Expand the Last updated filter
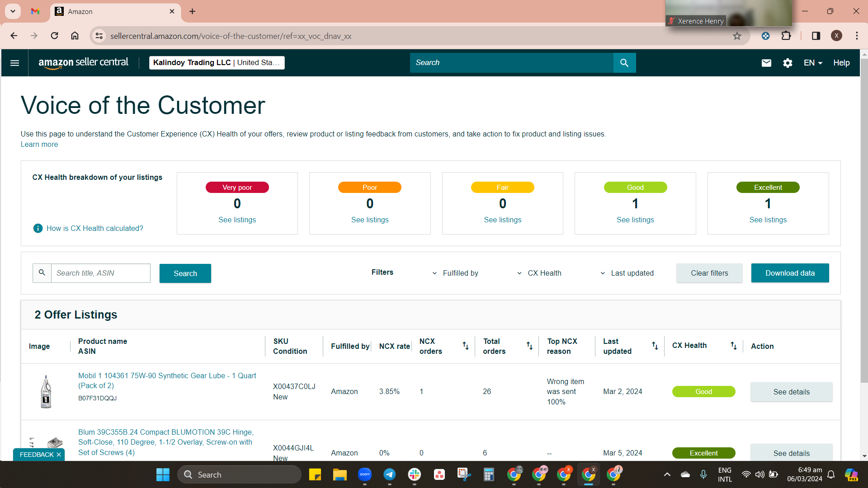Viewport: 868px width, 488px height. [x=627, y=273]
